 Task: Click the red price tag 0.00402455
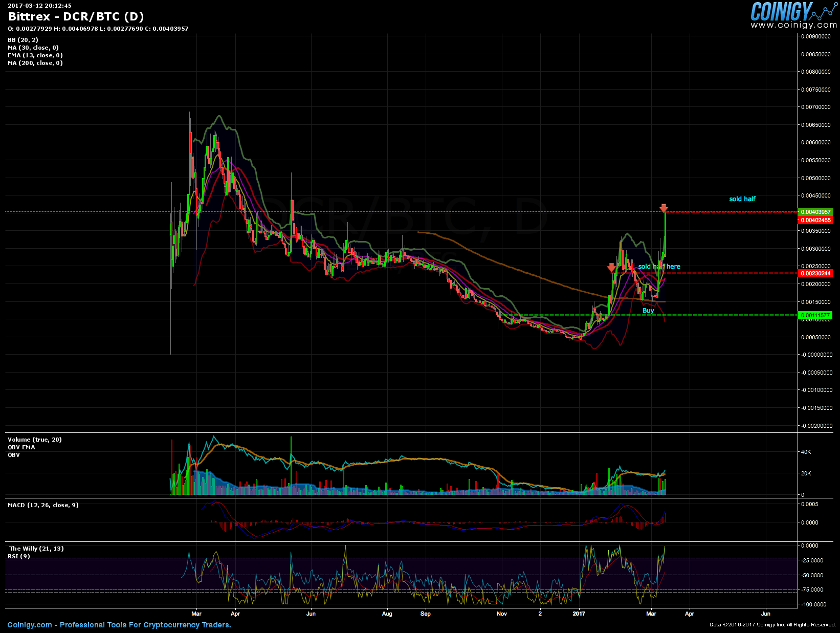coord(815,220)
